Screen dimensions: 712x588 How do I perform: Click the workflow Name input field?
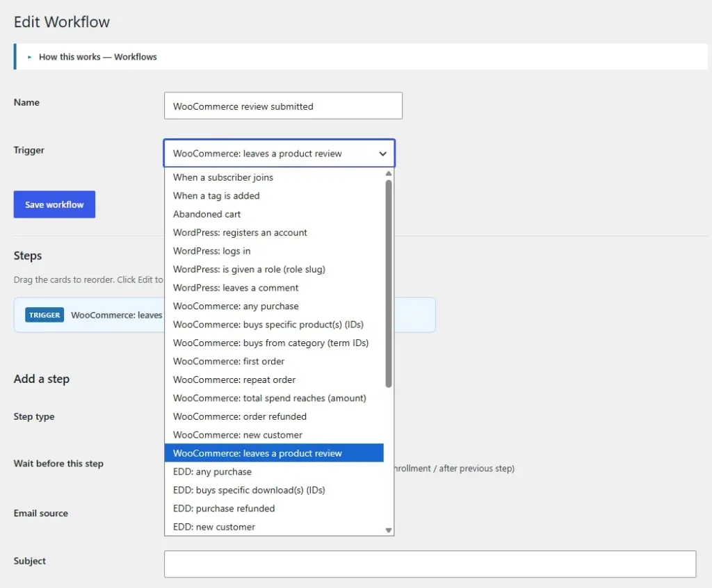point(283,106)
